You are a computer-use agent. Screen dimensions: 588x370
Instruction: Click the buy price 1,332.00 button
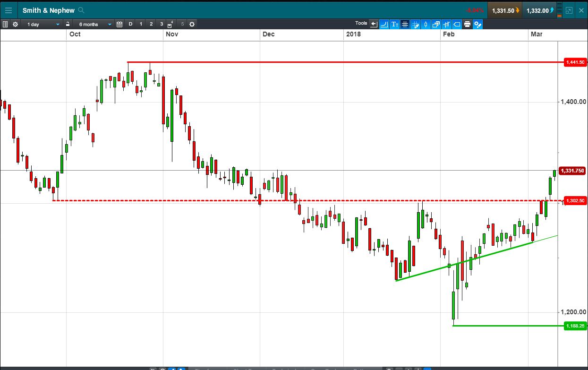coord(540,10)
